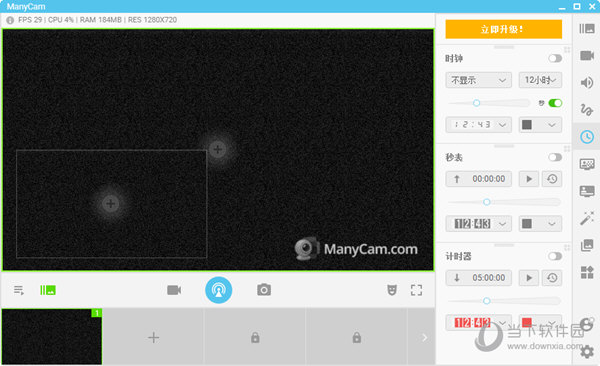600x366 pixels.
Task: Click the 时钟 section label
Action: pos(454,59)
